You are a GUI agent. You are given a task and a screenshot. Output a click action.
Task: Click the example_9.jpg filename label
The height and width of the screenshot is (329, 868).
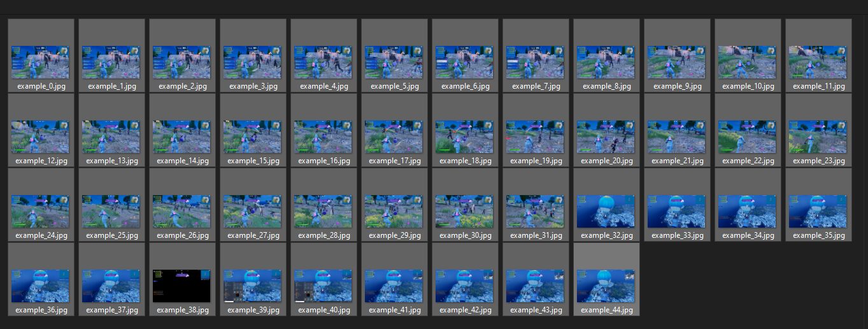pyautogui.click(x=677, y=86)
